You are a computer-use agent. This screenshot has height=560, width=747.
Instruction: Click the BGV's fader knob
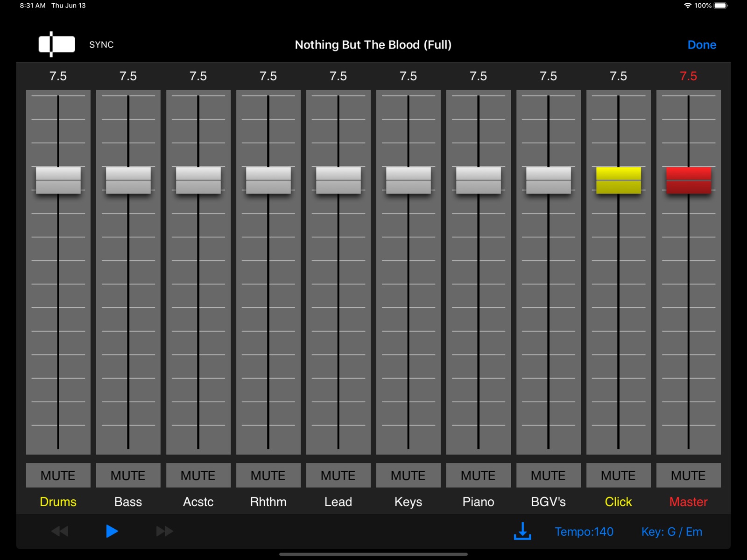[549, 180]
